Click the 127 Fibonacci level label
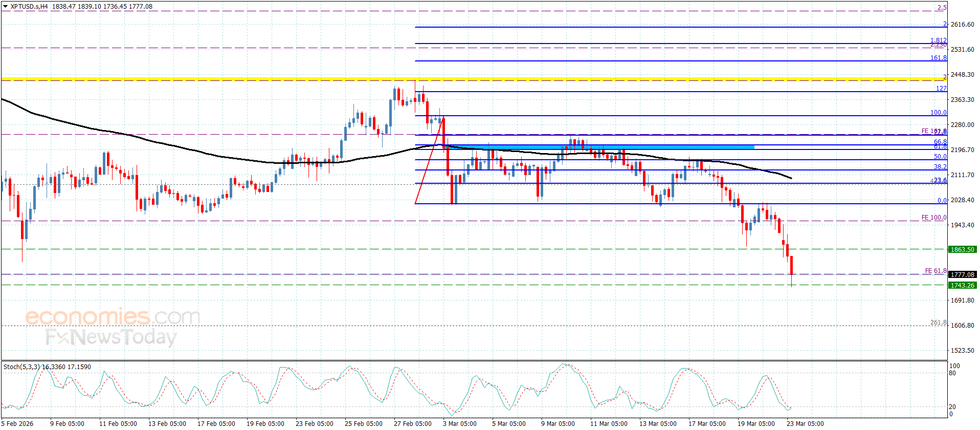Screen dimensions: 980x430 pyautogui.click(x=941, y=89)
